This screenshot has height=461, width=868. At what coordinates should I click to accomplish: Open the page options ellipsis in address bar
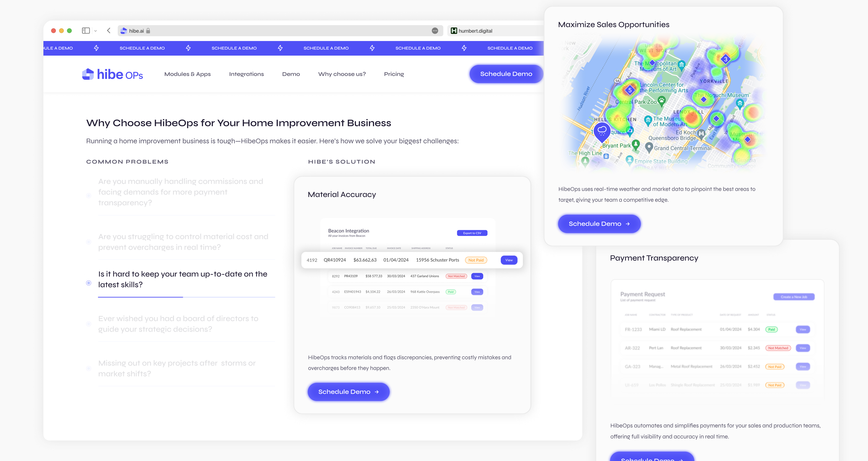pos(435,31)
